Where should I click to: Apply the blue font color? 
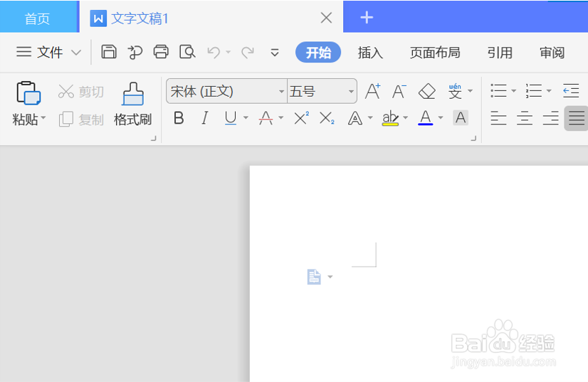(425, 118)
